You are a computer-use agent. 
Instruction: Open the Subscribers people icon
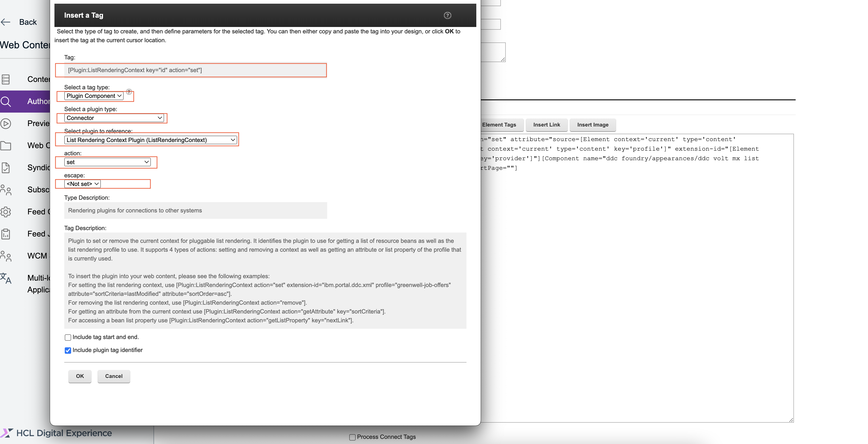pyautogui.click(x=6, y=190)
